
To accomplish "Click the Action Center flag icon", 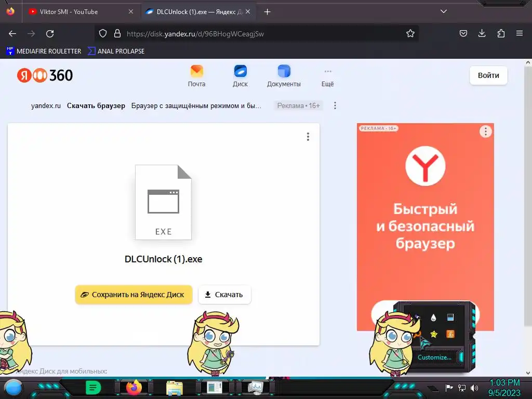I will tap(449, 388).
